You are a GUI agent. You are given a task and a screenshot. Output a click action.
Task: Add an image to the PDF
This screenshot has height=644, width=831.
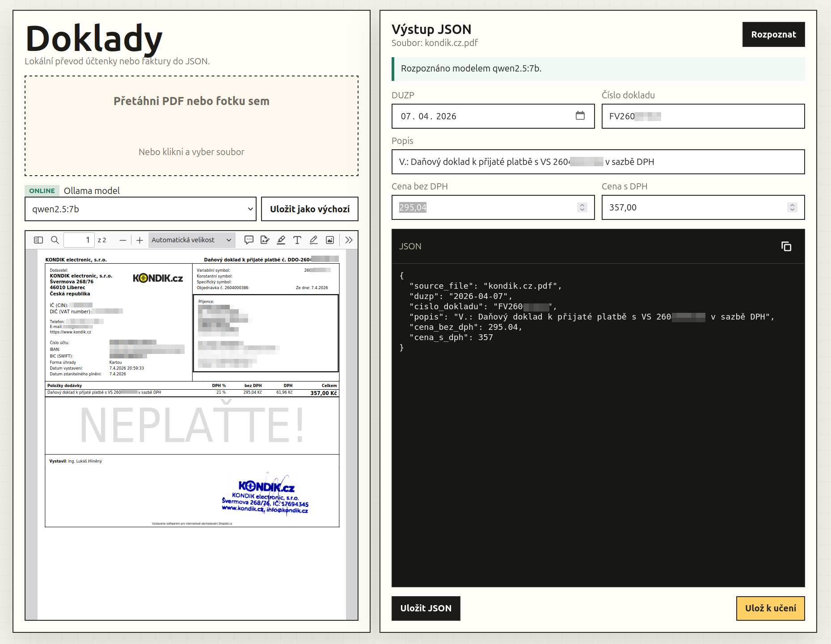click(330, 240)
